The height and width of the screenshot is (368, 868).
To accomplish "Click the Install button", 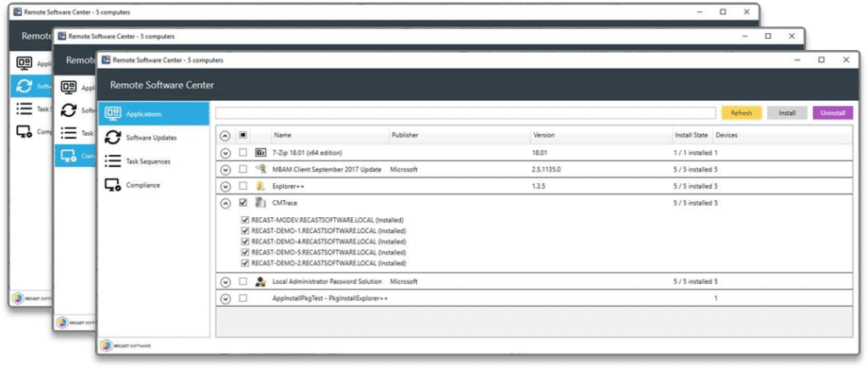I will 787,113.
